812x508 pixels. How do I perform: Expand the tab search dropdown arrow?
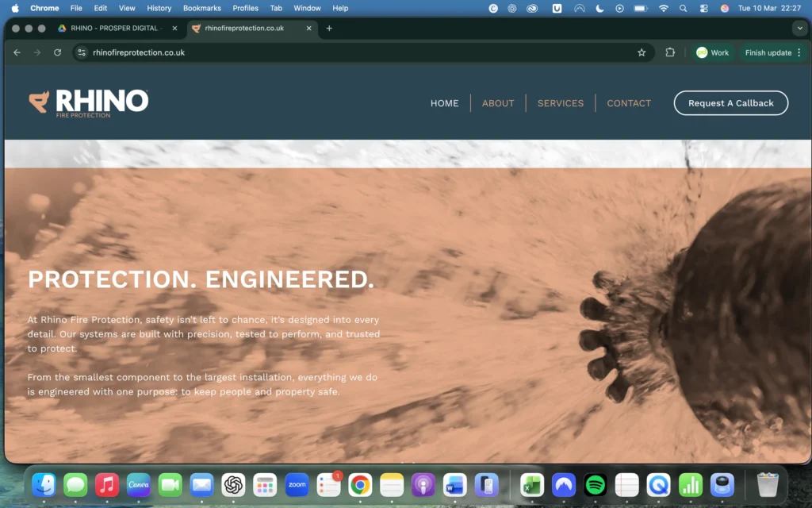(x=799, y=29)
